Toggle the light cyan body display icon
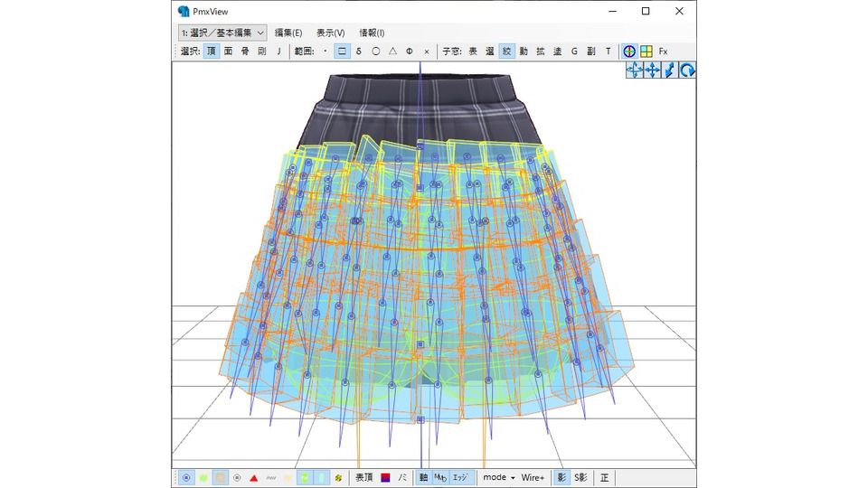Screen dimensions: 868x488 (x=321, y=477)
